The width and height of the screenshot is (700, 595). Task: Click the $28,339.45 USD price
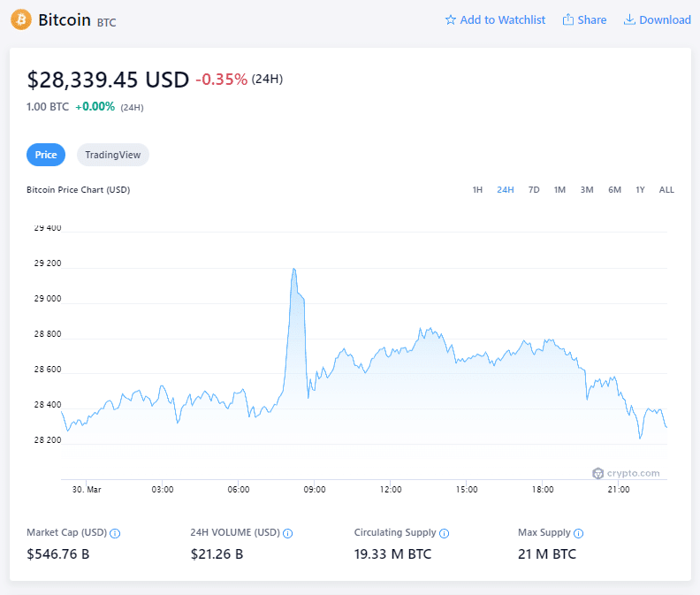click(x=108, y=80)
